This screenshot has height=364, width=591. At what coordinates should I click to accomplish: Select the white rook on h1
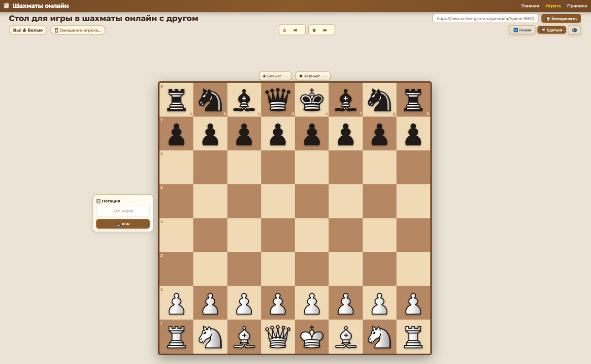coord(414,336)
